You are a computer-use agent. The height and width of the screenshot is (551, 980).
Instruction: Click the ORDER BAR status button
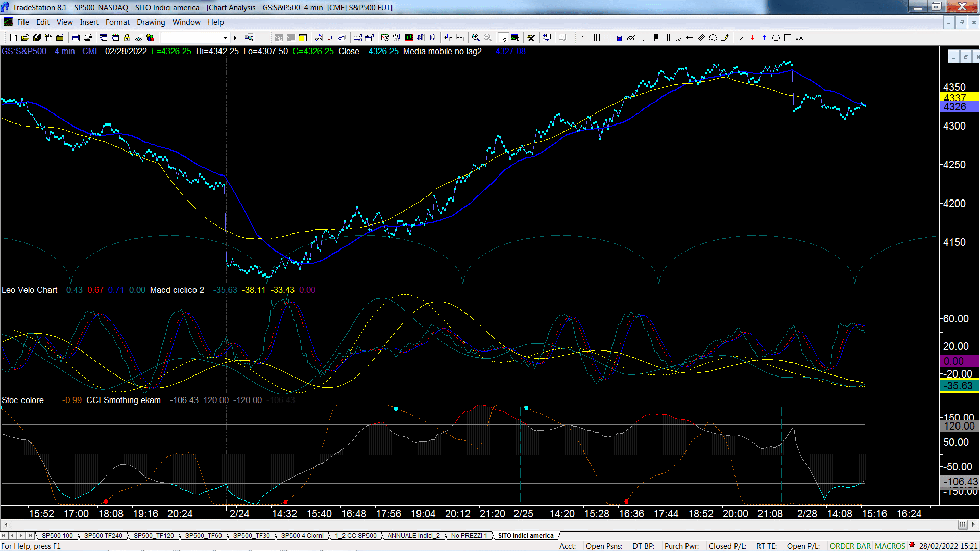click(850, 546)
